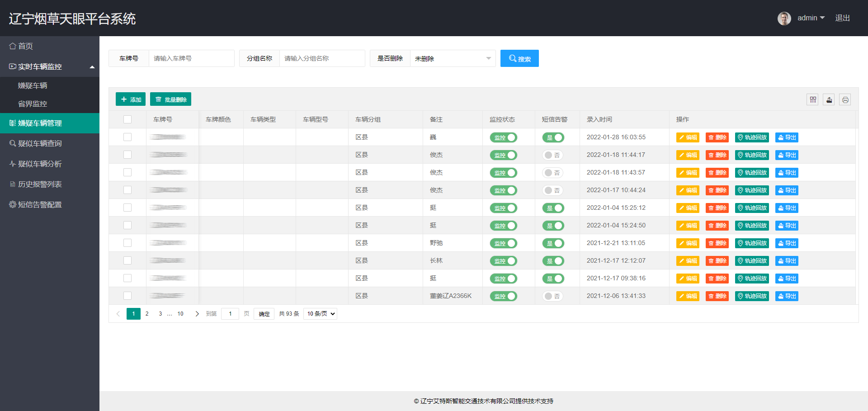
Task: Toggle 监控 switch in the first row
Action: tap(503, 137)
